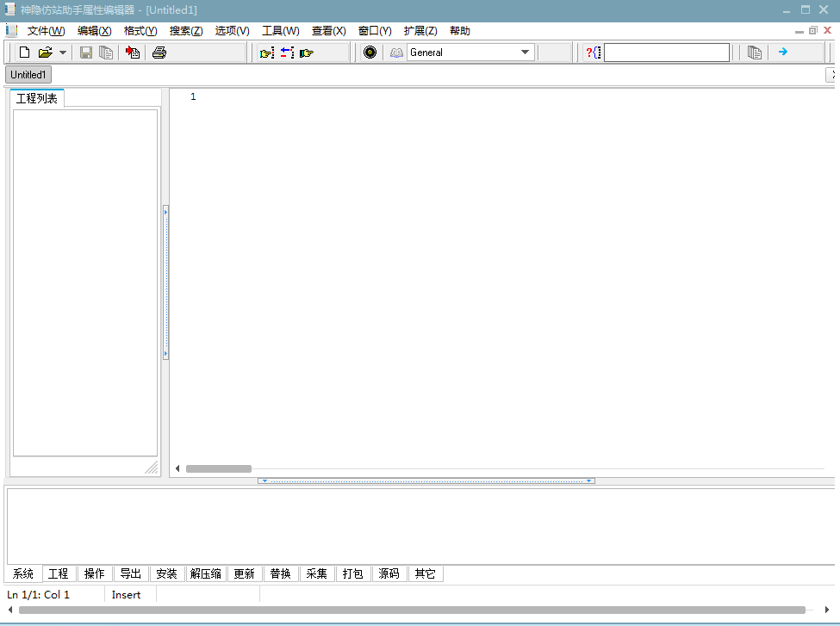Click the red question mark brace icon

pos(593,53)
